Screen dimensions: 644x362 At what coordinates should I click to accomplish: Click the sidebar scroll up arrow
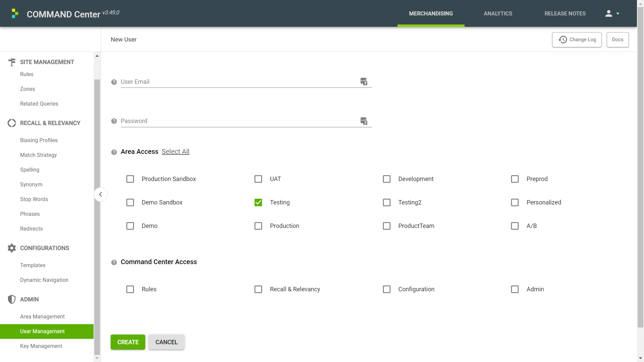pyautogui.click(x=97, y=56)
